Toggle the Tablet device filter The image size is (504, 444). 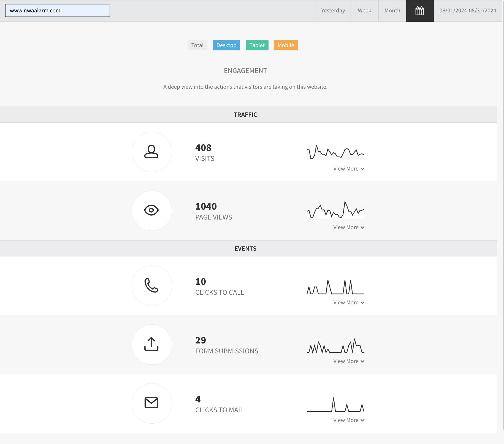pos(257,45)
